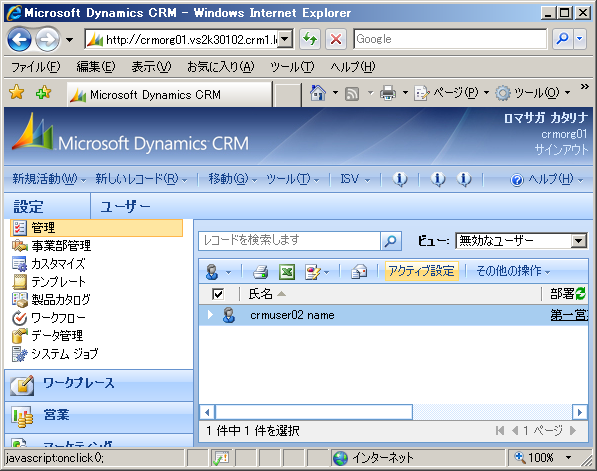The height and width of the screenshot is (471, 597).
Task: Open ワークプレース navigation area
Action: [x=99, y=385]
